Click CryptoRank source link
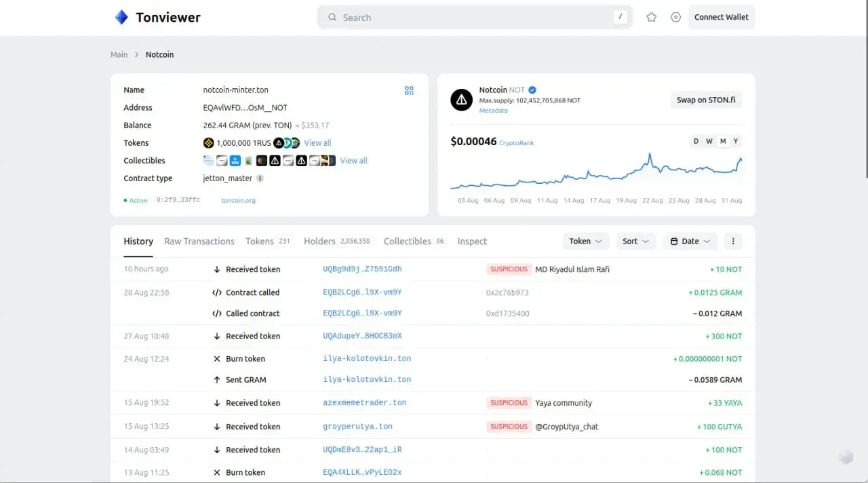The image size is (868, 483). click(517, 143)
